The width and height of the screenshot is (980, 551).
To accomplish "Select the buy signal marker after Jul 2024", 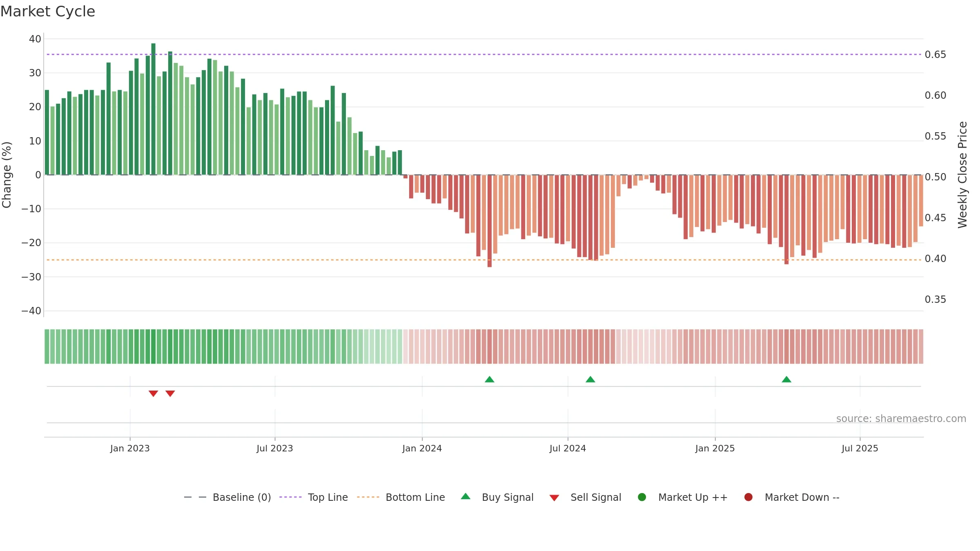I will [590, 379].
